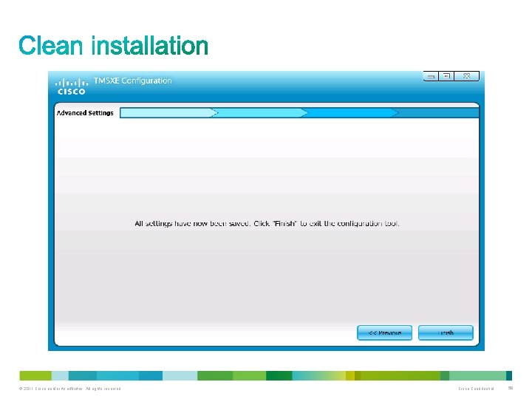
Task: Go back with the Previous button
Action: (x=384, y=332)
